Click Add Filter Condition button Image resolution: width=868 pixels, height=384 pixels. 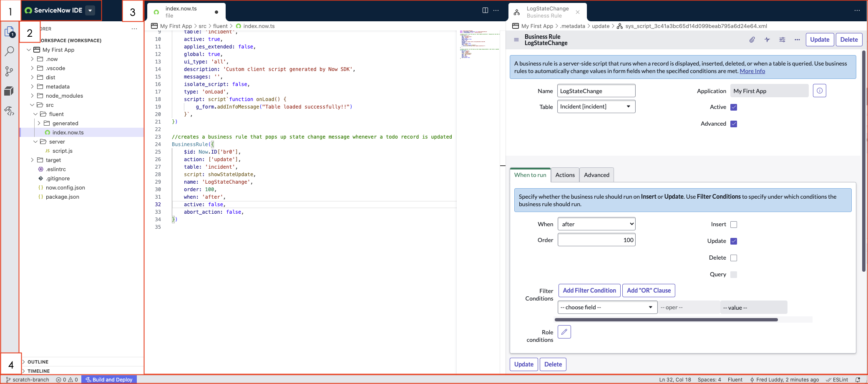click(589, 291)
